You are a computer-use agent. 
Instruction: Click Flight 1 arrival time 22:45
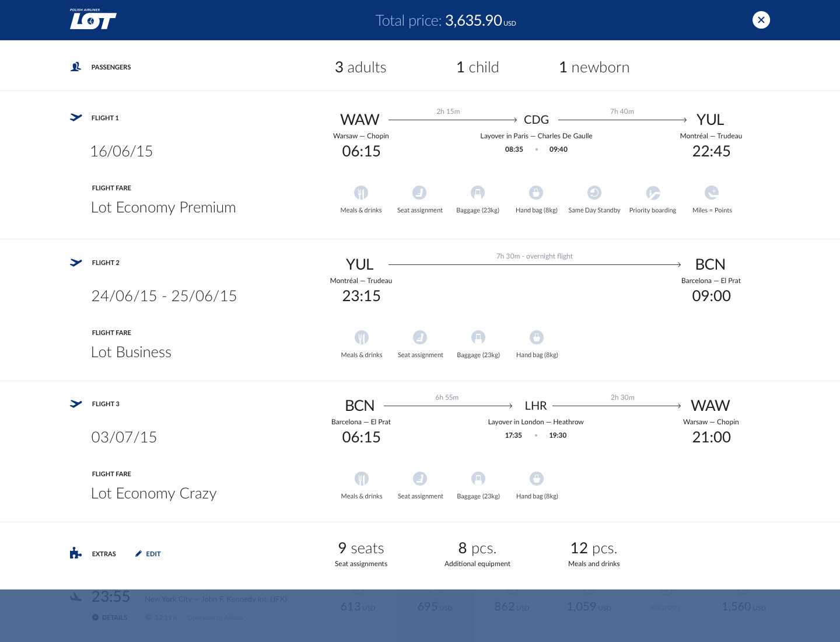click(711, 151)
